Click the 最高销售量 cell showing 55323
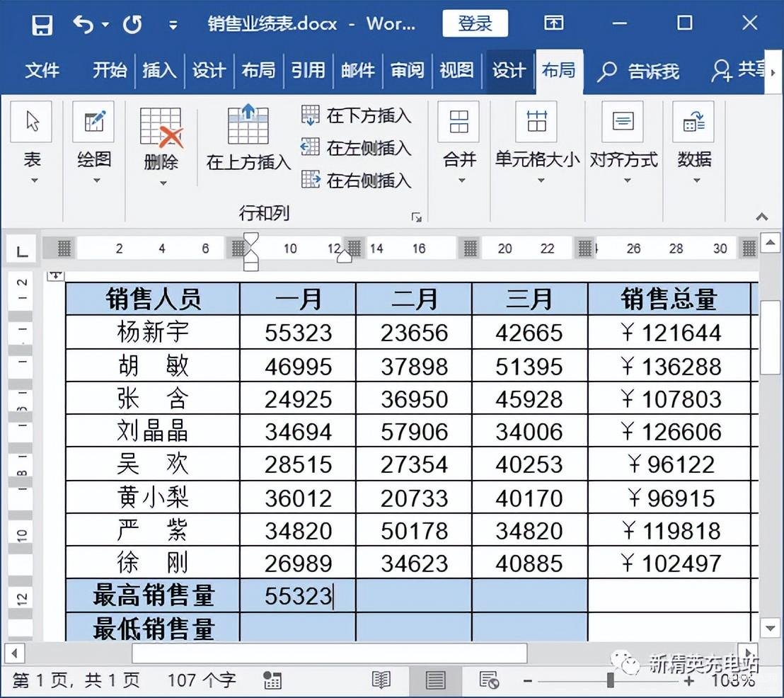This screenshot has width=784, height=698. (x=298, y=595)
